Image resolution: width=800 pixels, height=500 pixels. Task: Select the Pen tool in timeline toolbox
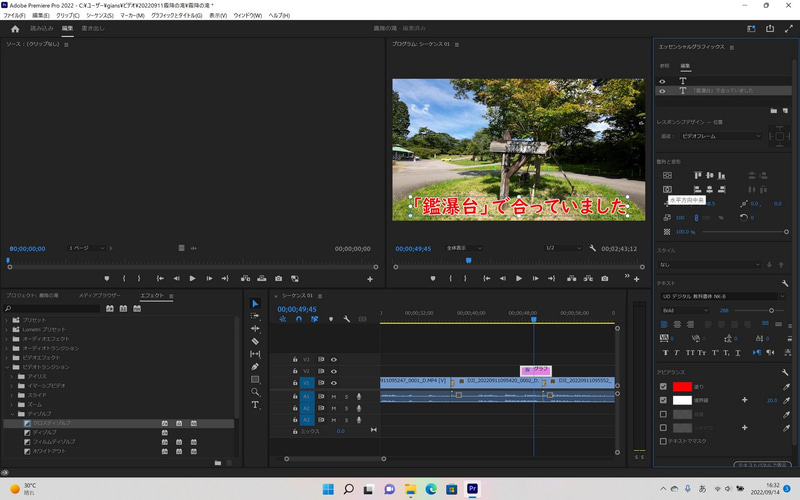255,367
